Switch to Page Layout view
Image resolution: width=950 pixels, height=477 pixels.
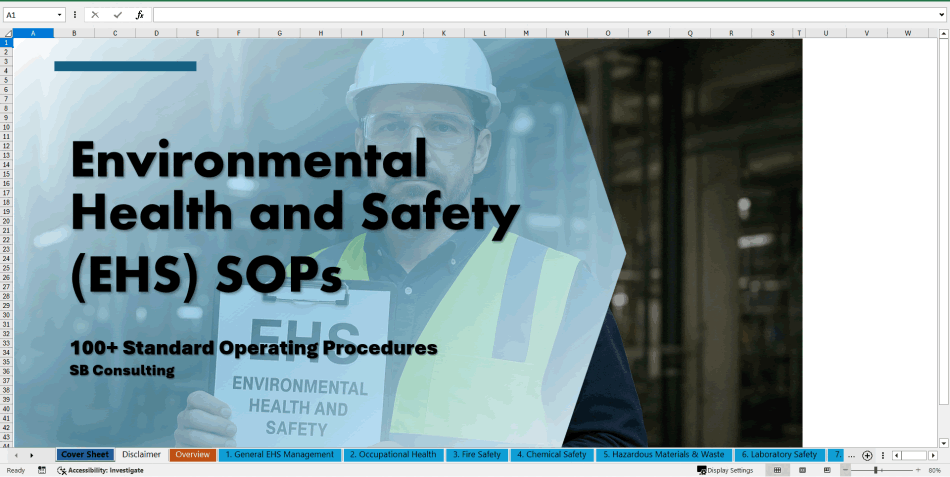802,470
